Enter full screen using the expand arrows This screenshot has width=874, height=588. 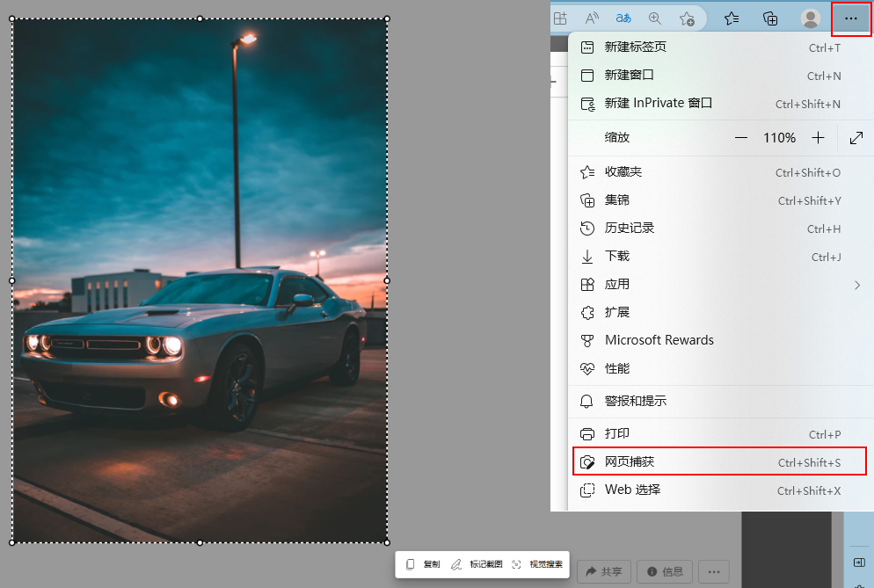point(856,138)
